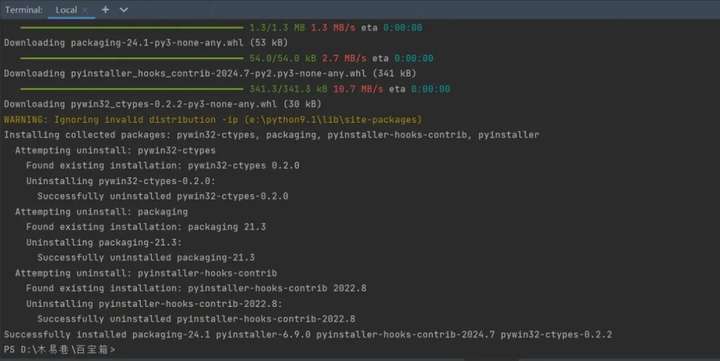Click 'Downloading pyinstaller_hooks_contrib-2024.7' line
Image resolution: width=720 pixels, height=361 pixels.
[x=210, y=73]
